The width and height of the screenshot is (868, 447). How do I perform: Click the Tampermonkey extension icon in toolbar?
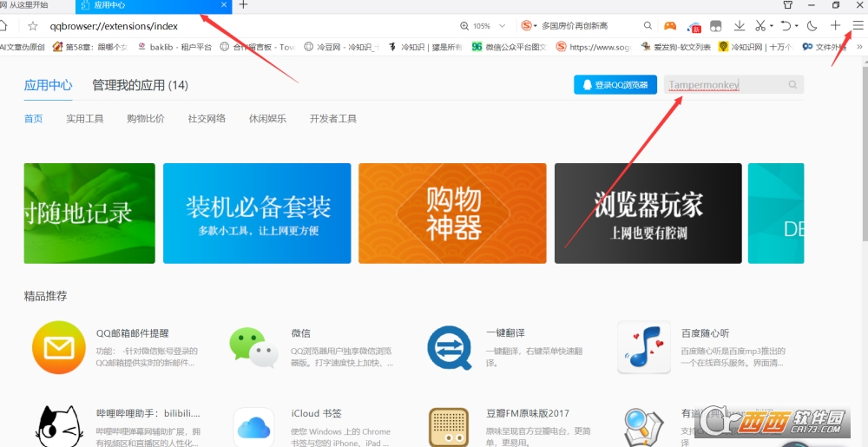pos(716,26)
